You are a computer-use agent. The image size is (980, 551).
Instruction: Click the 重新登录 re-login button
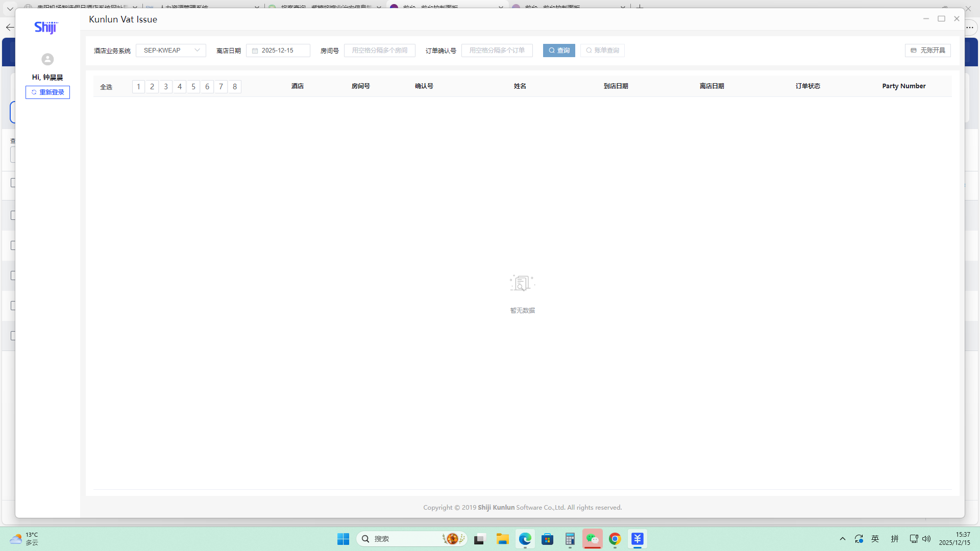pos(47,92)
